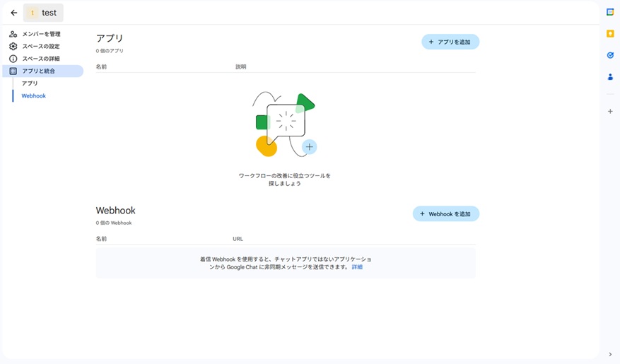Screen dimensions: 620x364
Task: Click the アプリ section heading
Action: point(110,38)
